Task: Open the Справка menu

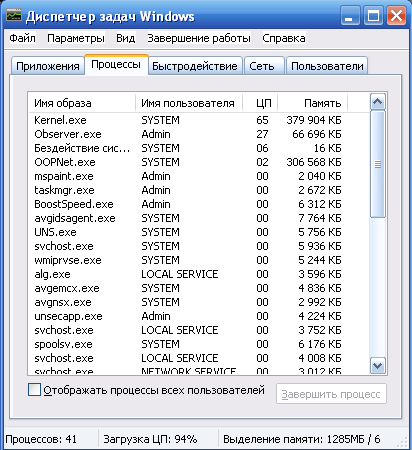Action: tap(284, 38)
